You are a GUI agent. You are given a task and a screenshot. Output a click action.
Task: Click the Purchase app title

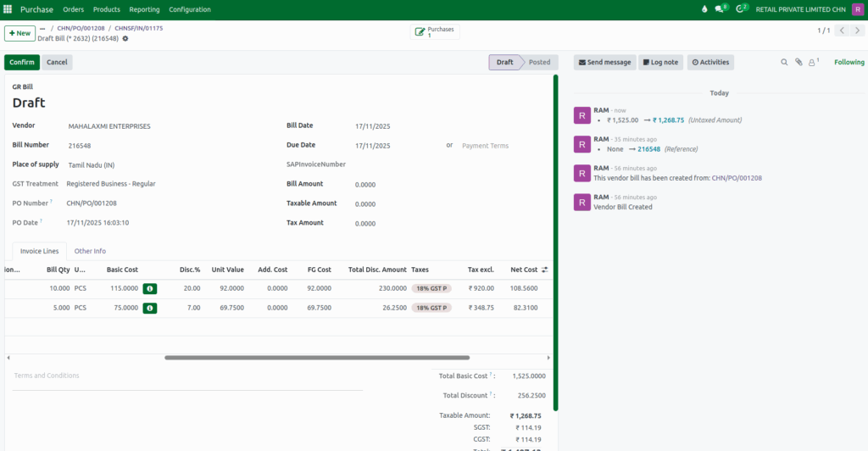36,9
